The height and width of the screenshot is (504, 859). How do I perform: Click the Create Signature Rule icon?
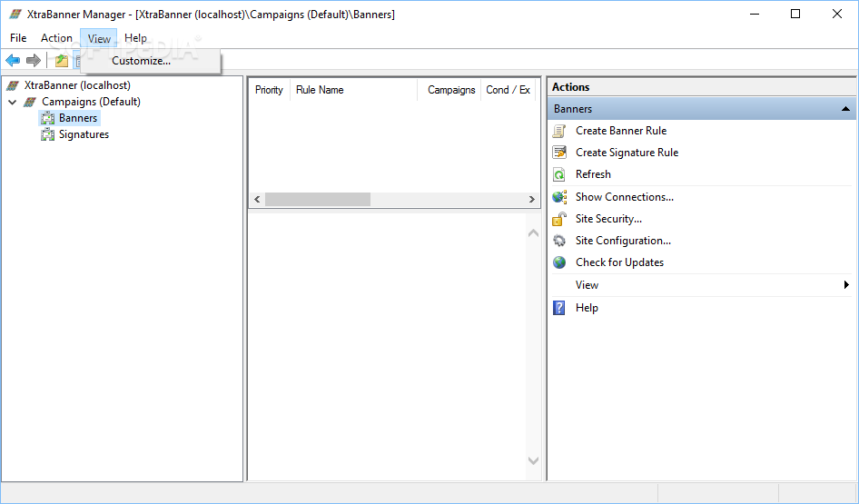coord(558,153)
